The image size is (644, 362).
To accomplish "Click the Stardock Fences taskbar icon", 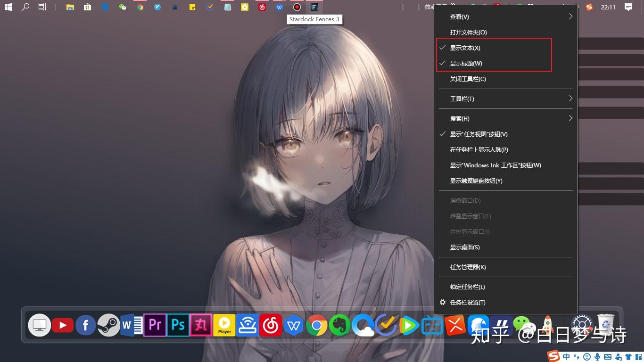I will click(x=314, y=7).
